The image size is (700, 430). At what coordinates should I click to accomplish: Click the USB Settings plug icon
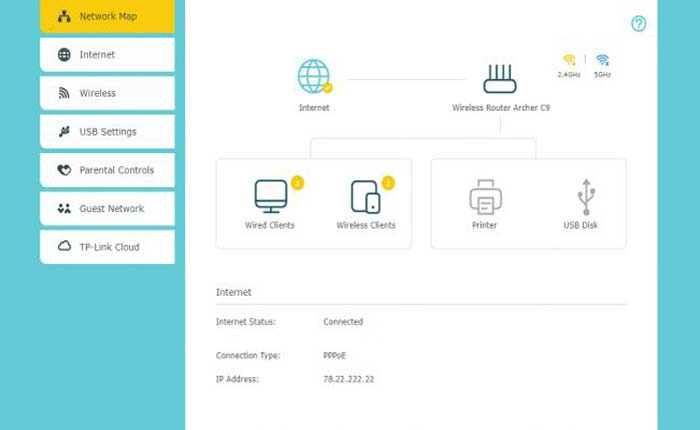[64, 131]
